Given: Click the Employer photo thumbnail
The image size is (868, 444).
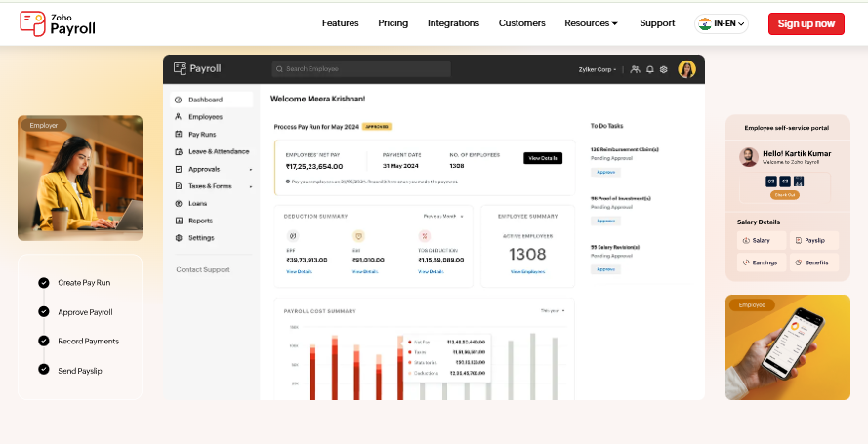Looking at the screenshot, I should 80,178.
